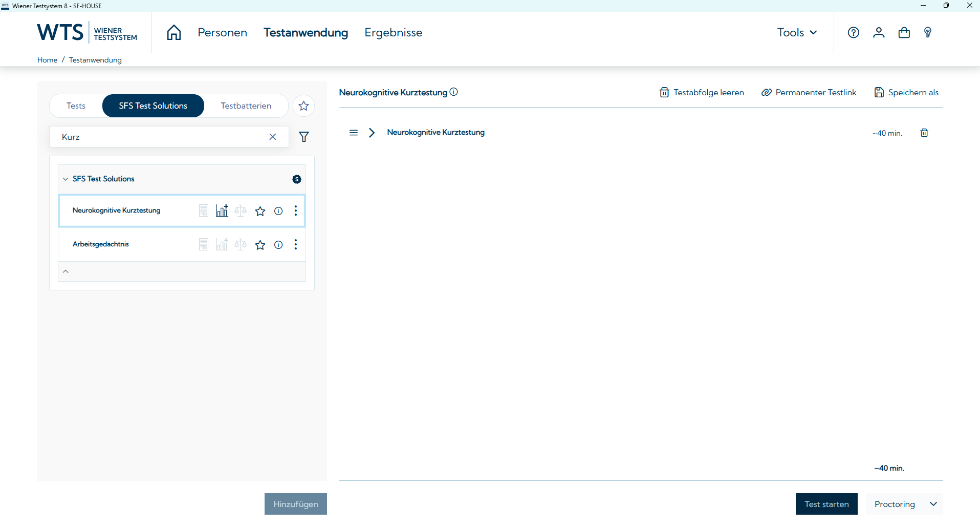Image resolution: width=980 pixels, height=528 pixels.
Task: Switch to the Tests tab
Action: pos(76,105)
